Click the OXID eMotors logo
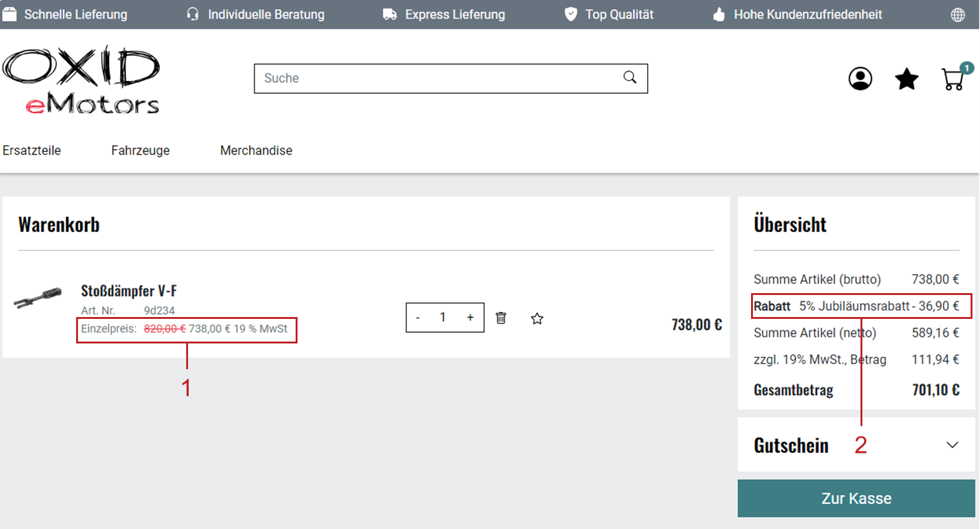 (x=82, y=80)
